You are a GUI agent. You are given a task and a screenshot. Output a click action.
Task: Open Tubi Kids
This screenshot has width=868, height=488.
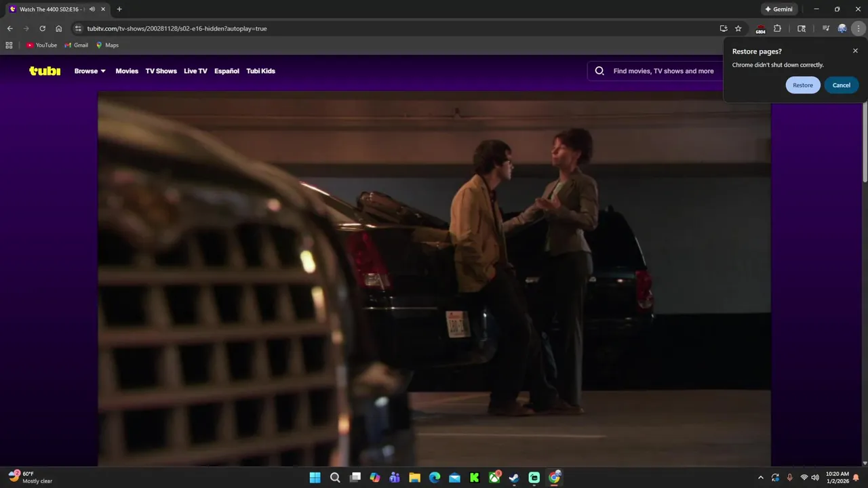[x=260, y=71]
